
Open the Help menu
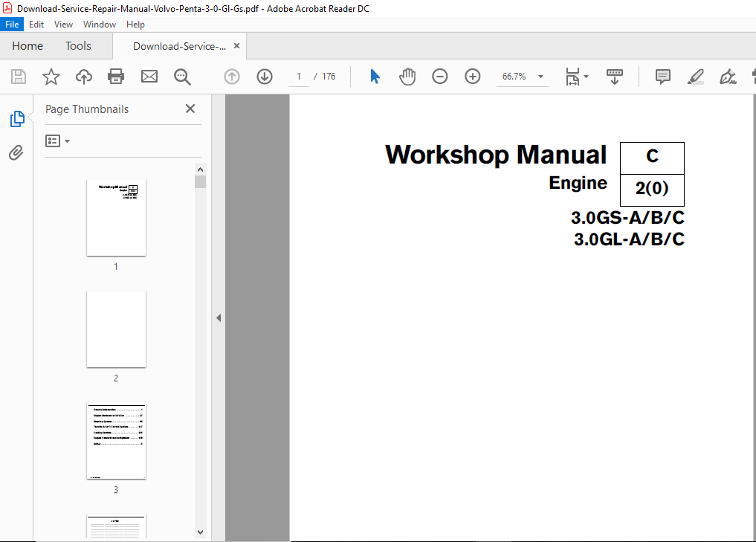(x=135, y=24)
